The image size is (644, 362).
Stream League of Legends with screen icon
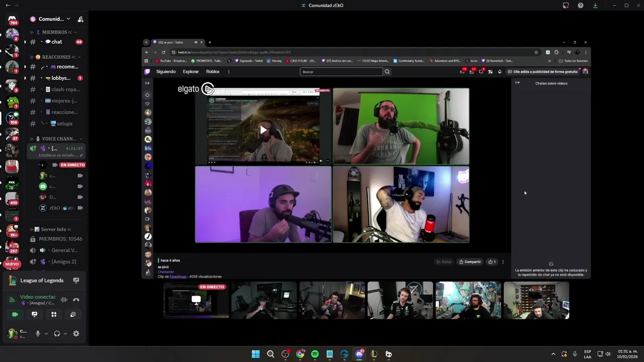[76, 281]
